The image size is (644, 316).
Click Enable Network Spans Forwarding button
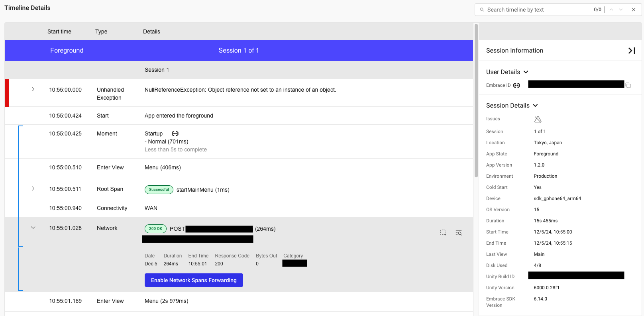click(194, 280)
